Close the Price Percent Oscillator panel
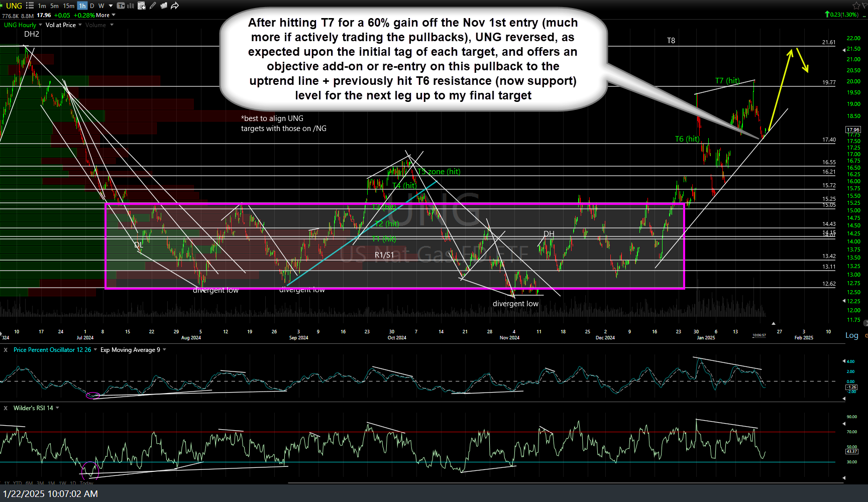Screen dimensions: 868x502 6,350
